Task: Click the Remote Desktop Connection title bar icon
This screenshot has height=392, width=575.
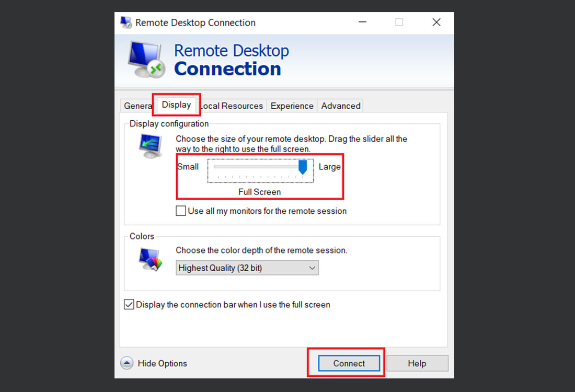Action: coord(125,22)
